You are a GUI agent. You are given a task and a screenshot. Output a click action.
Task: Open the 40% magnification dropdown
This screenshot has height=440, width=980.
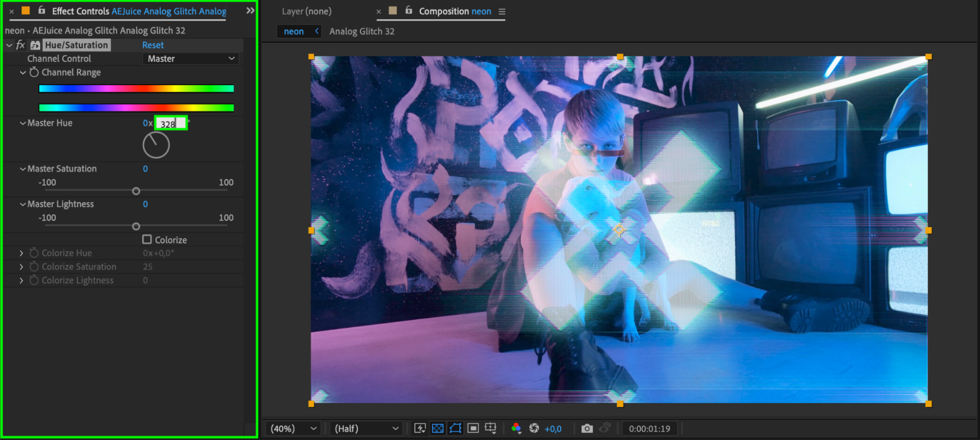[294, 429]
